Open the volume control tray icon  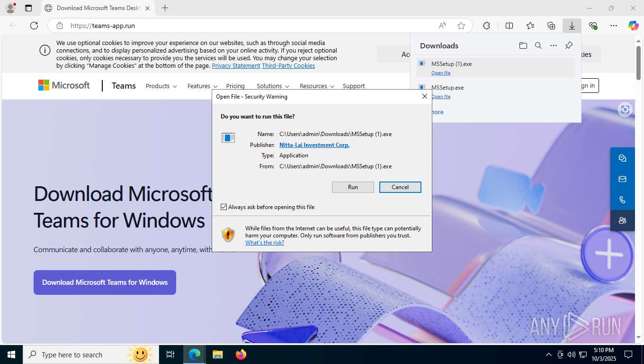[571, 355]
